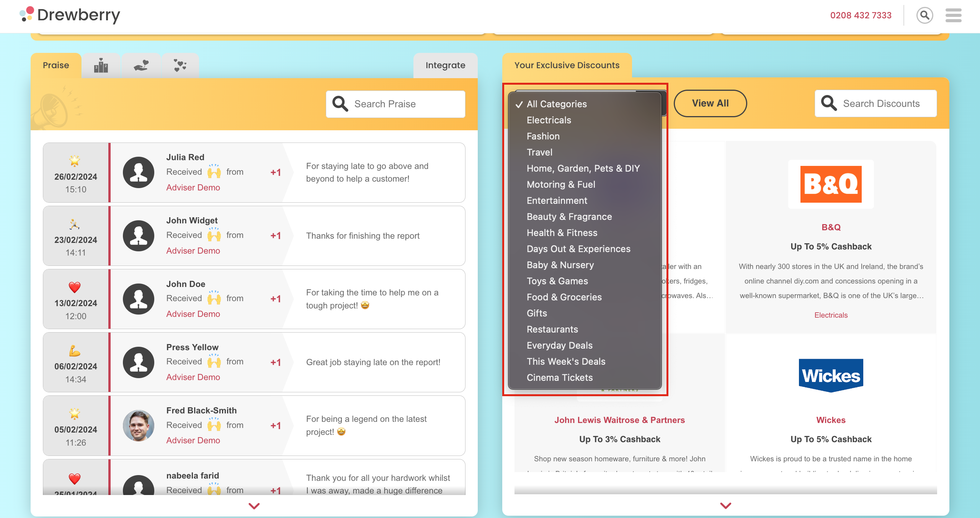Select Electricals category option
Image resolution: width=980 pixels, height=518 pixels.
(585, 120)
